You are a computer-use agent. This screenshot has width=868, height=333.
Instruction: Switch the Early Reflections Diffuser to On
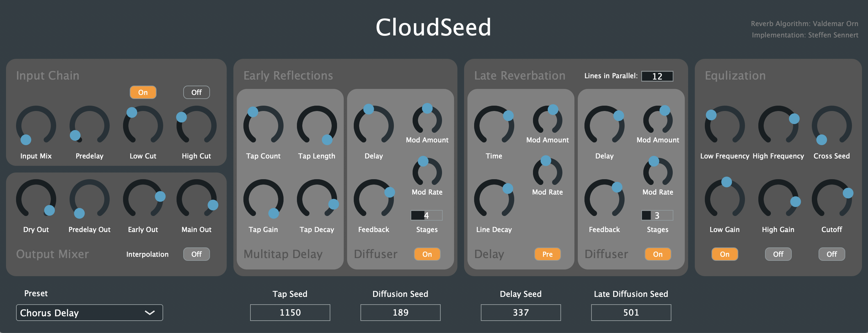(x=427, y=254)
